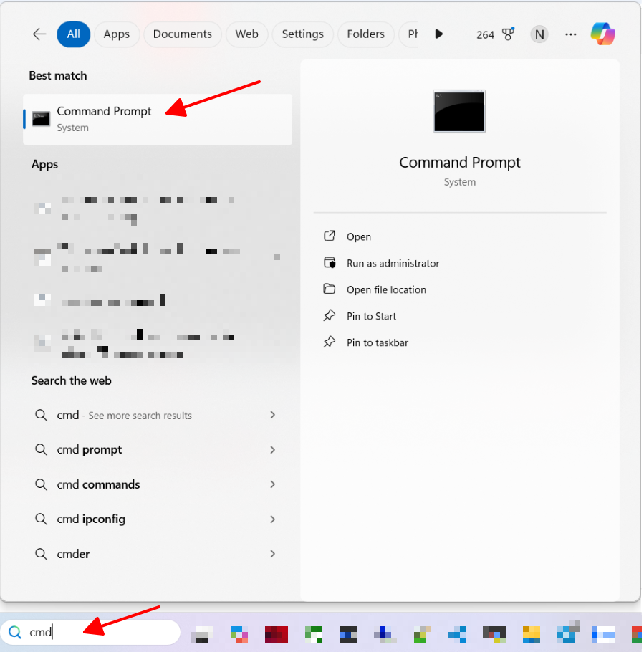644x652 pixels.
Task: Click the 'Search the web' heading
Action: (x=71, y=380)
